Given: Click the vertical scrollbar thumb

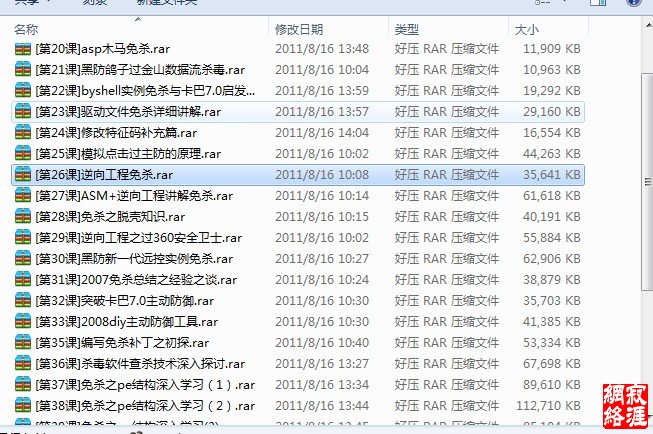Looking at the screenshot, I should point(648,182).
